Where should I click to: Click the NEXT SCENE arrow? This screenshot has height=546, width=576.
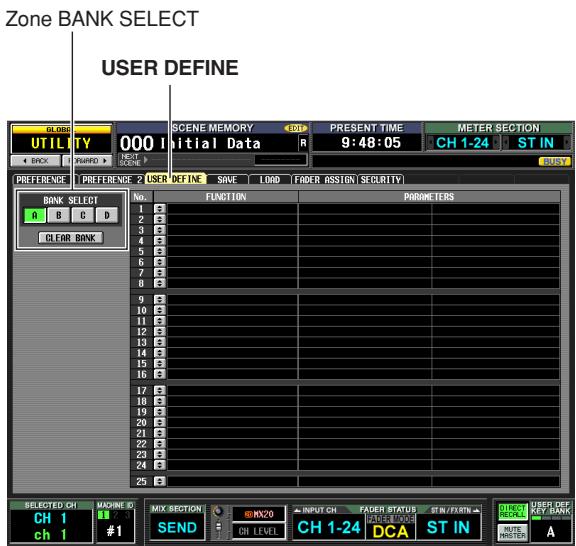146,159
